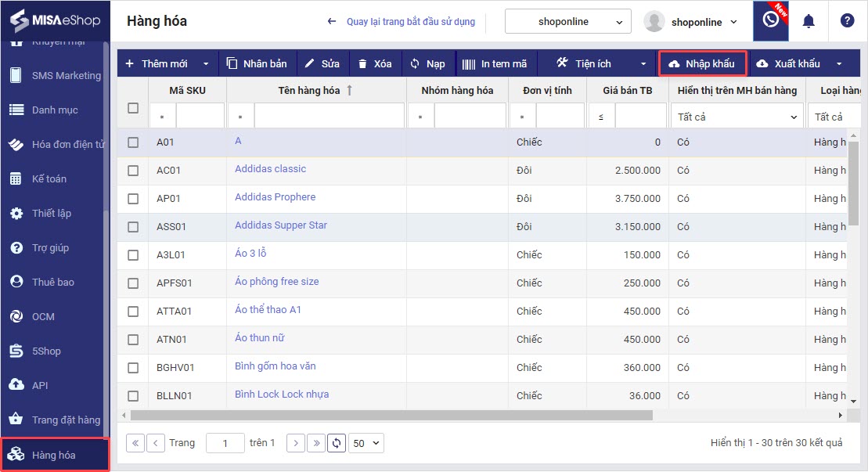The width and height of the screenshot is (868, 472).
Task: Click the horizontal table scrollbar
Action: [391, 415]
